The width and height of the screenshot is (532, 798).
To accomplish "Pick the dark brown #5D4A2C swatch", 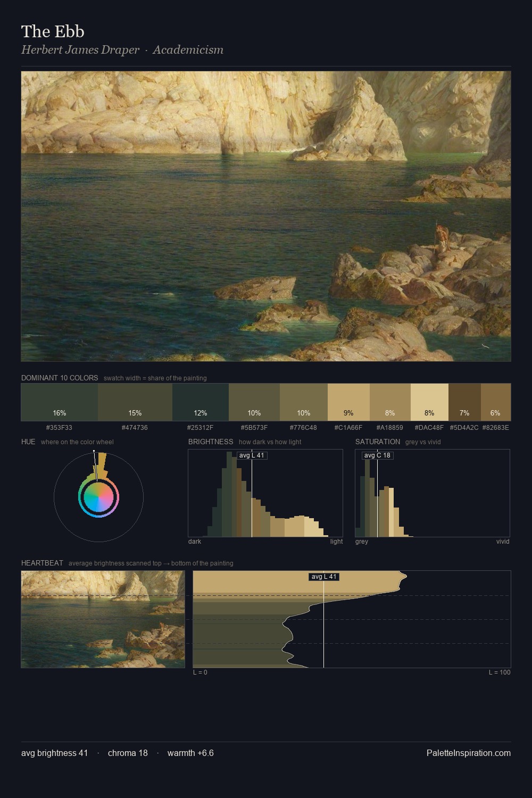I will [x=464, y=402].
